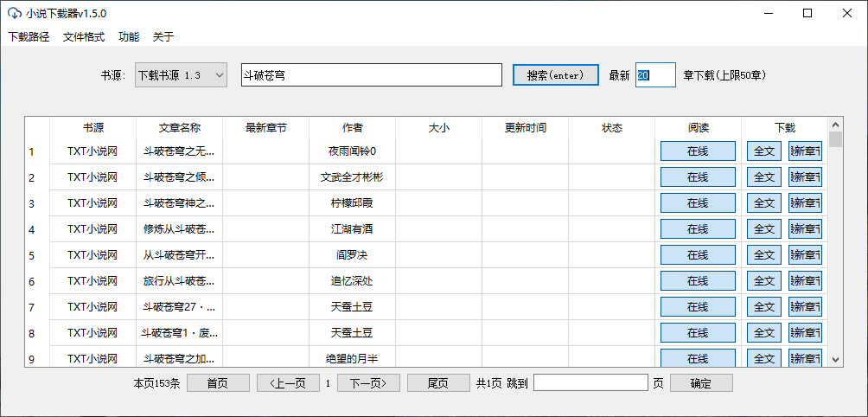
Task: Jump to 尾页 last page
Action: click(x=438, y=383)
